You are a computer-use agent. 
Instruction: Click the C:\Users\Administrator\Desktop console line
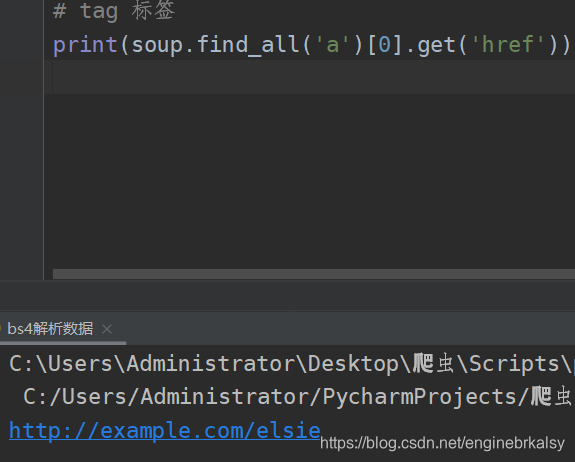(x=292, y=364)
